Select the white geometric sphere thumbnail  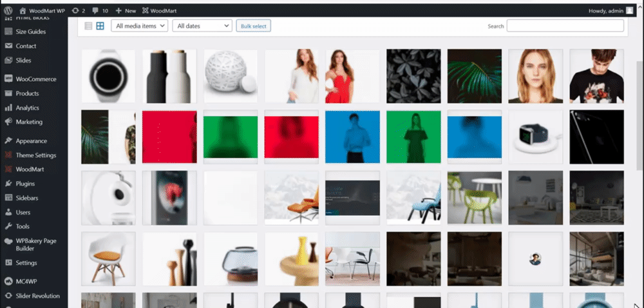click(231, 76)
